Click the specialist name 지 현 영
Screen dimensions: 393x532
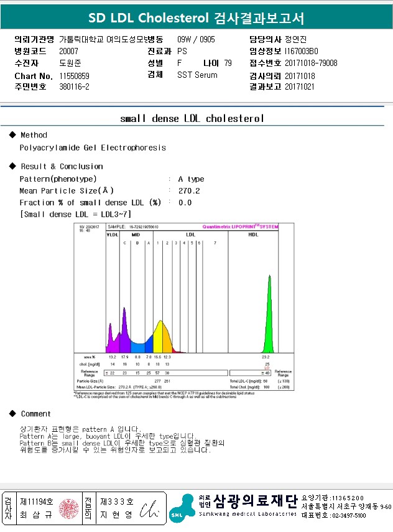(x=116, y=515)
